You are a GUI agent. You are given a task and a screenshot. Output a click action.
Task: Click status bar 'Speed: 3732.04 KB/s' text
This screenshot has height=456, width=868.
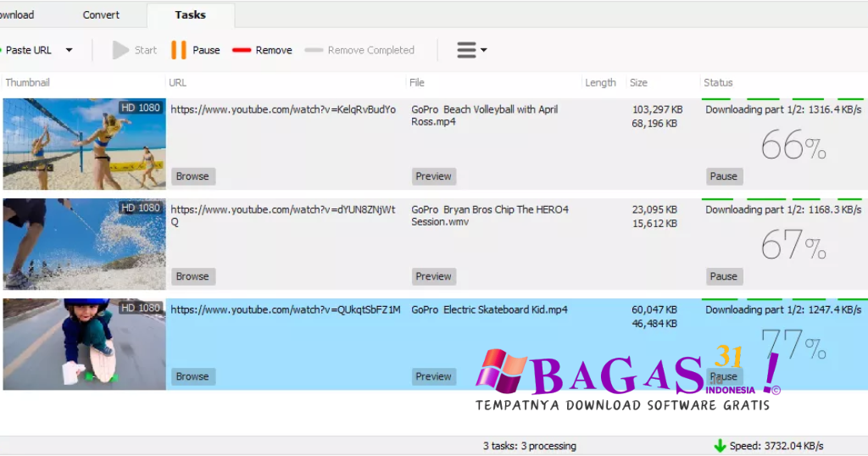(776, 446)
